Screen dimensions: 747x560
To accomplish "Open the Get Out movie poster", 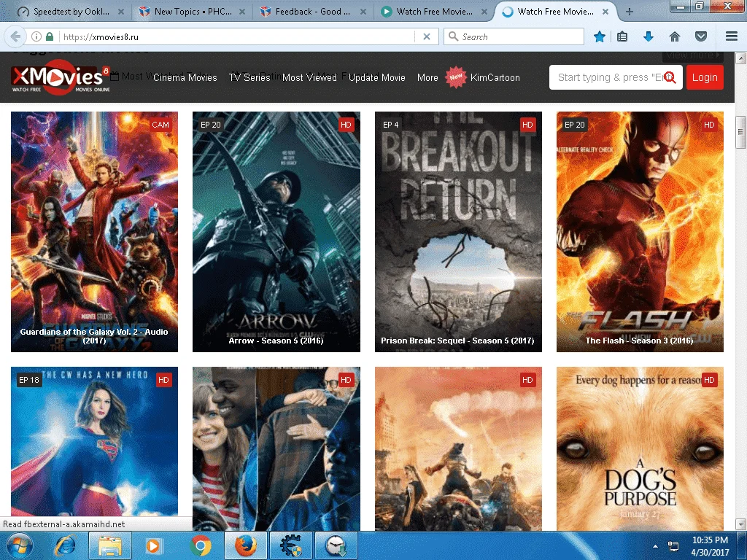I will click(x=276, y=448).
